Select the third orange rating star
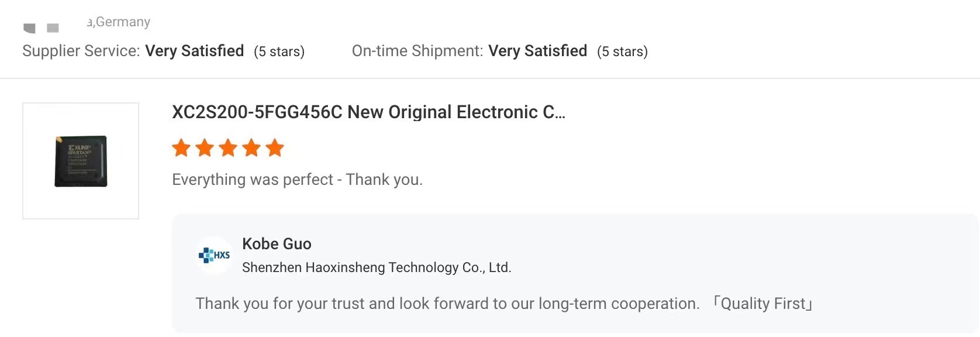This screenshot has height=337, width=980. 228,148
